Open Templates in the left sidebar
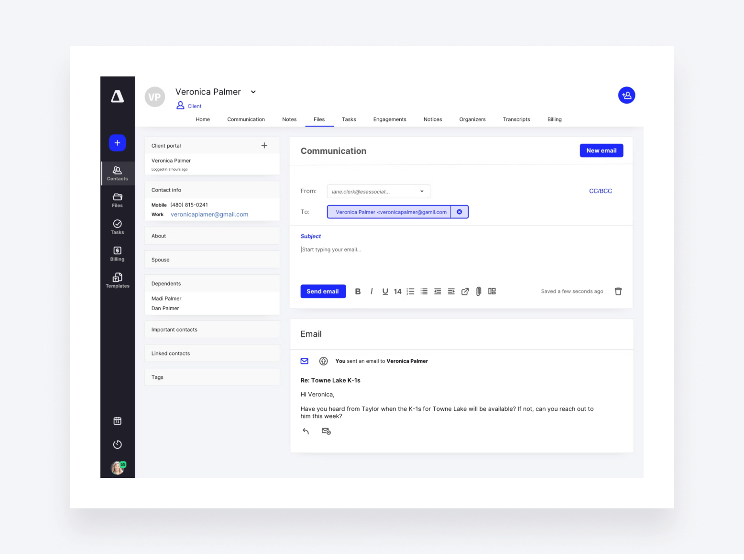This screenshot has width=744, height=560. [117, 280]
